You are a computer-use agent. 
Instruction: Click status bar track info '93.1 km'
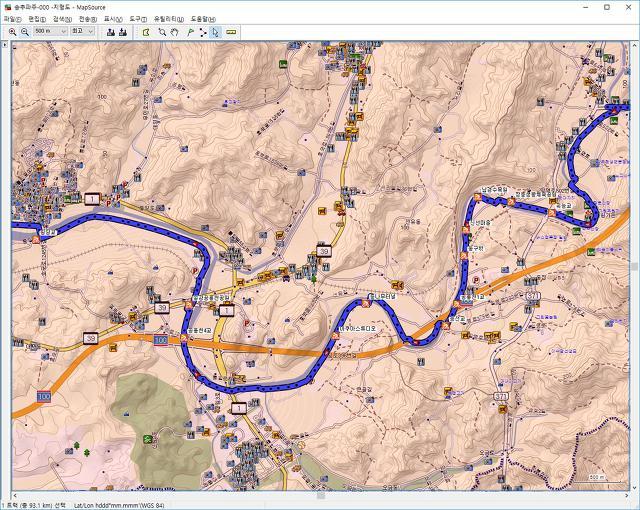40,506
